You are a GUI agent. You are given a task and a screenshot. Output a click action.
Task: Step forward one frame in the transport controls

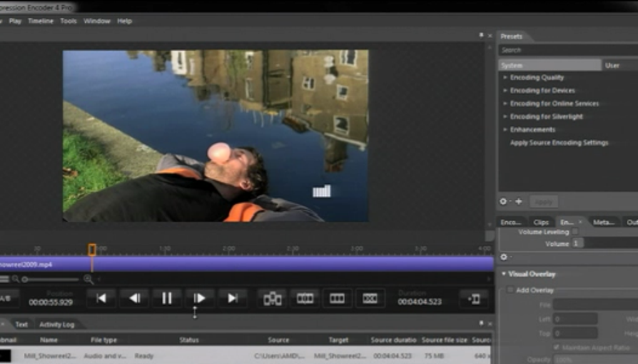[x=200, y=298]
